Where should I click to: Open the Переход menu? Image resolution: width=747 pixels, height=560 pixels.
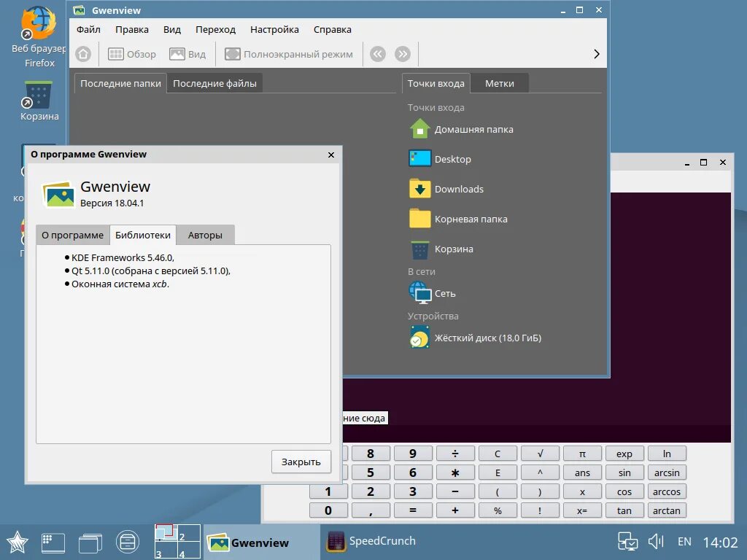coord(215,29)
